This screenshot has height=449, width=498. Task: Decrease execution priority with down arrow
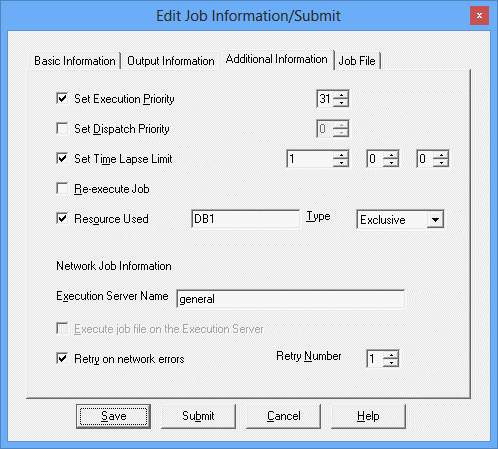point(341,102)
